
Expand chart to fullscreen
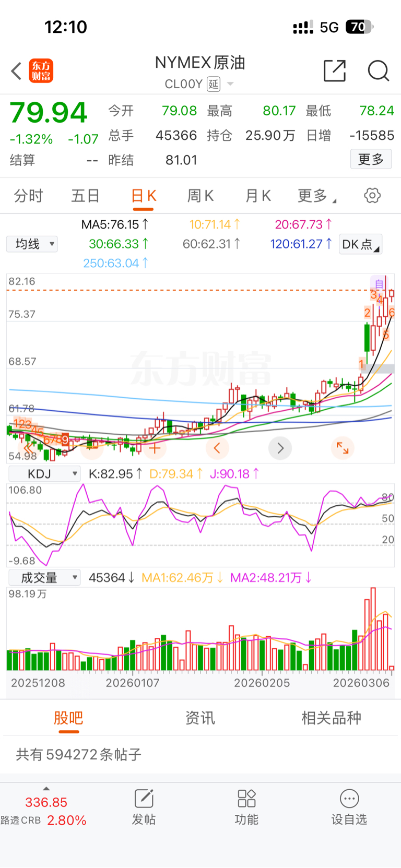point(343,448)
